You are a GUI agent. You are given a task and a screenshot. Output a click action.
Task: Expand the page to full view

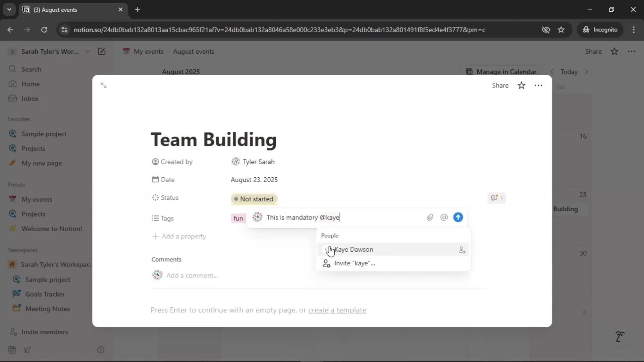104,85
